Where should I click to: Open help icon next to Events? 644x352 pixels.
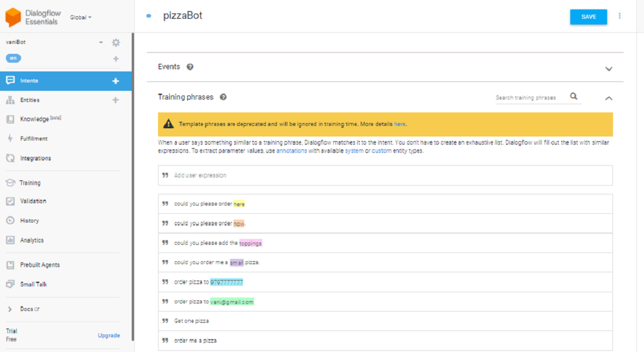190,67
